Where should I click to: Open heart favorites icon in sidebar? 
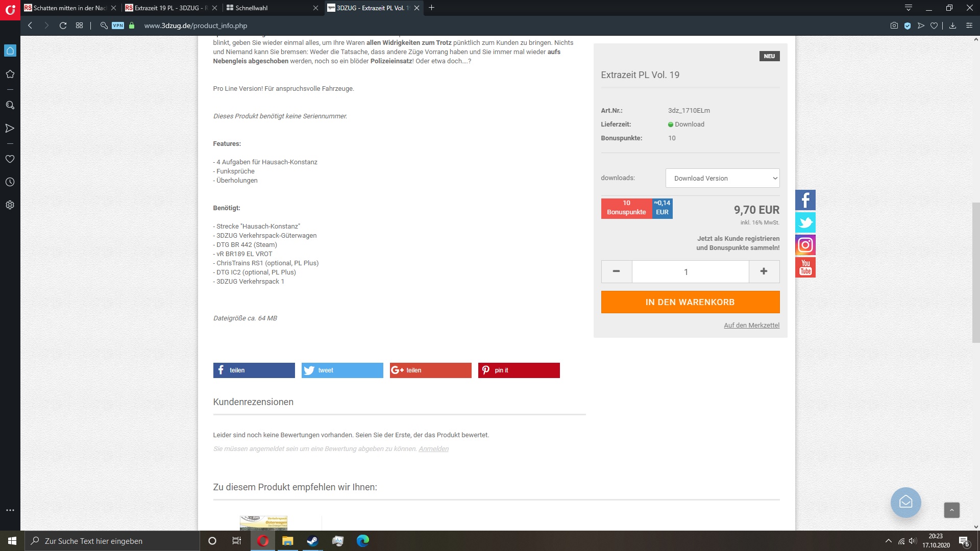[x=10, y=159]
